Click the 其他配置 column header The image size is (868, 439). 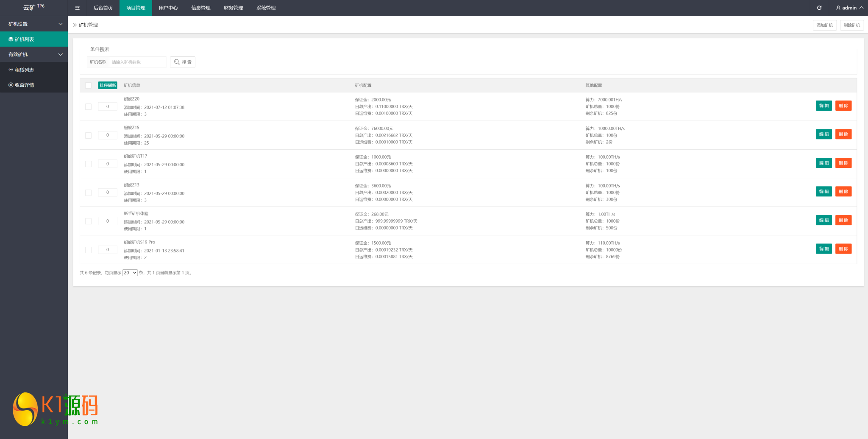[x=594, y=85]
